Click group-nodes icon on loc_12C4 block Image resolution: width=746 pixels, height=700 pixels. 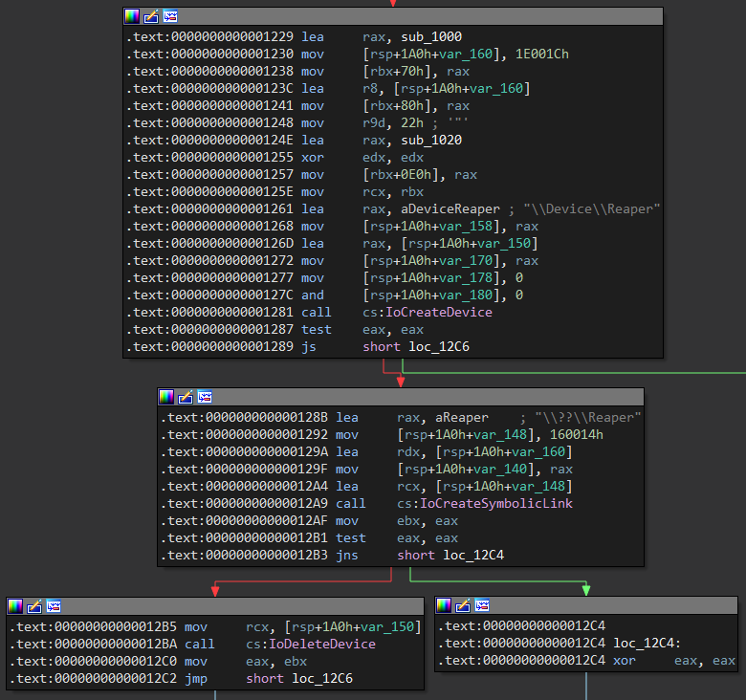(x=482, y=605)
